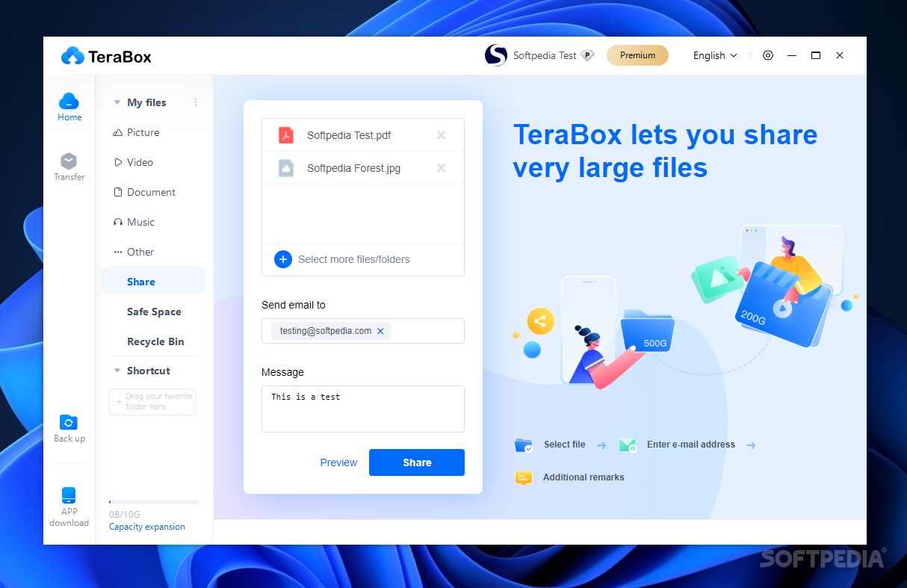Click the premium diamond badge icon

click(x=588, y=55)
